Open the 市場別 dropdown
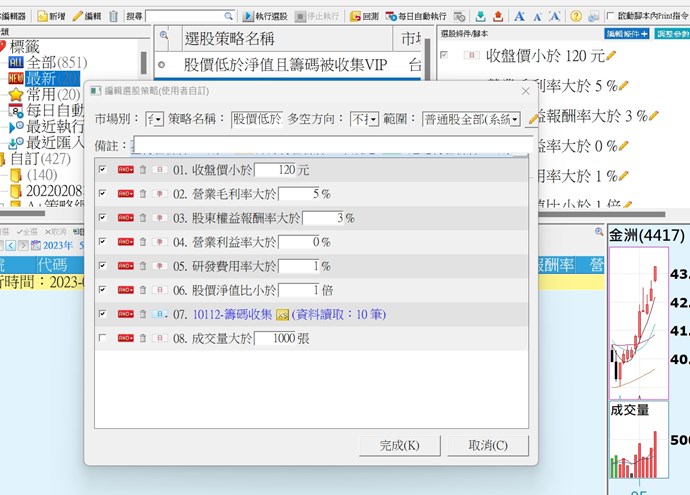 pos(155,119)
